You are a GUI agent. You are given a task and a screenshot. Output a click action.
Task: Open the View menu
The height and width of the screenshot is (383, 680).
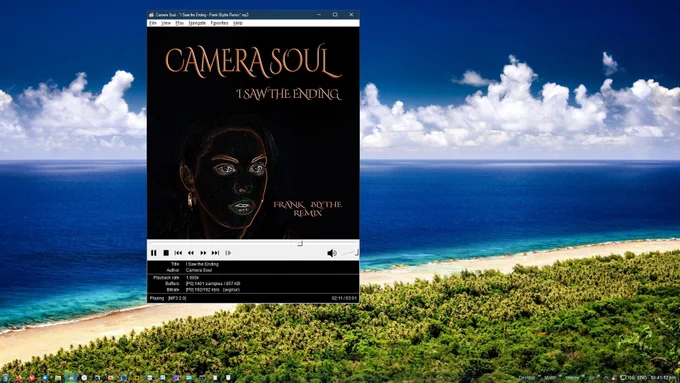(x=166, y=23)
